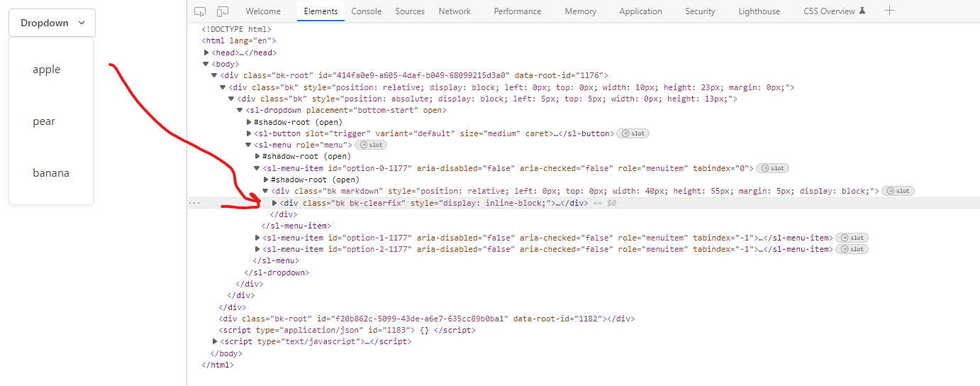Select the closing </body> tag
The width and height of the screenshot is (980, 386).
pyautogui.click(x=226, y=353)
